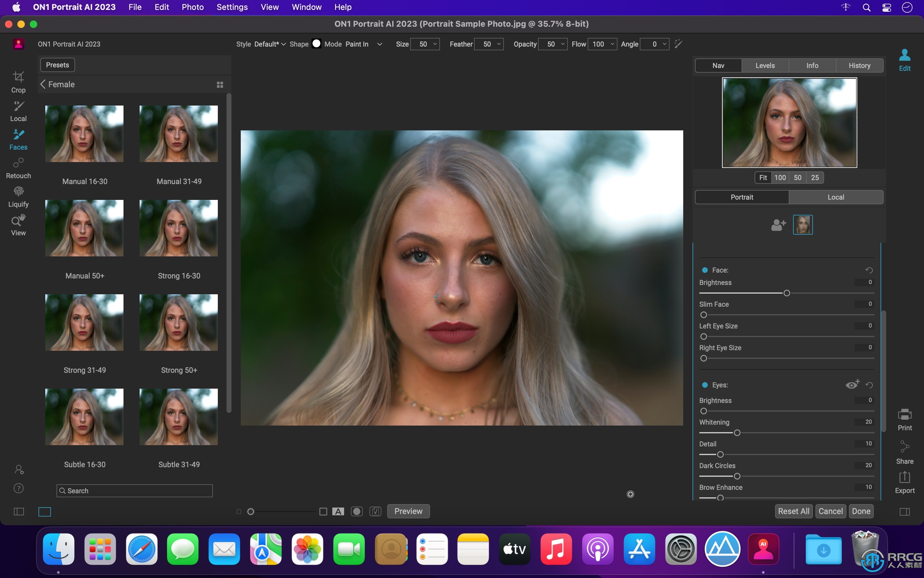
Task: Drag the Slim Face slider to adjust
Action: pos(703,314)
